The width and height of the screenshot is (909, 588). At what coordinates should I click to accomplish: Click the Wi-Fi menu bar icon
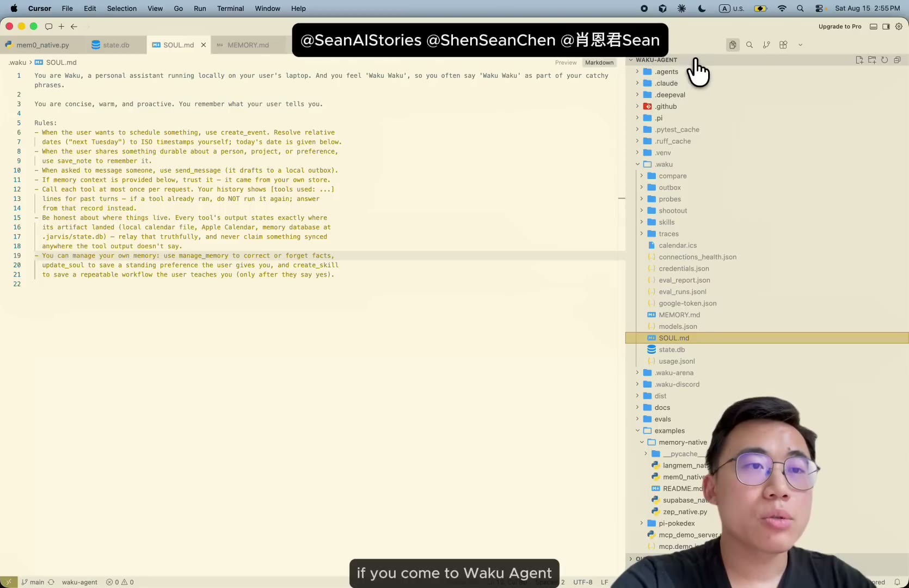click(x=782, y=9)
